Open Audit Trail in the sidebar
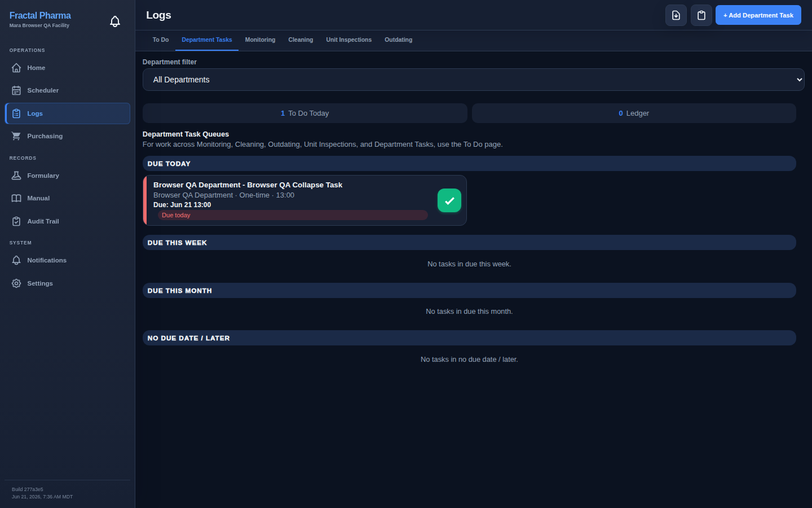 click(x=68, y=221)
